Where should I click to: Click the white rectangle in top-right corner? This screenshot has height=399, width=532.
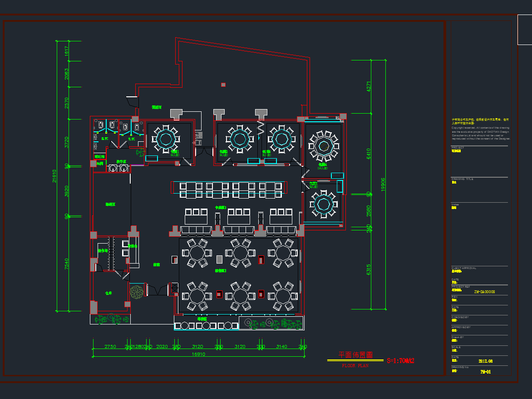click(525, 30)
